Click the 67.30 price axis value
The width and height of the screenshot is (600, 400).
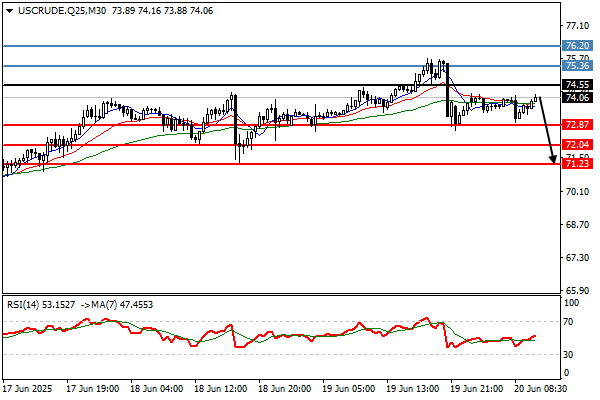pyautogui.click(x=577, y=258)
